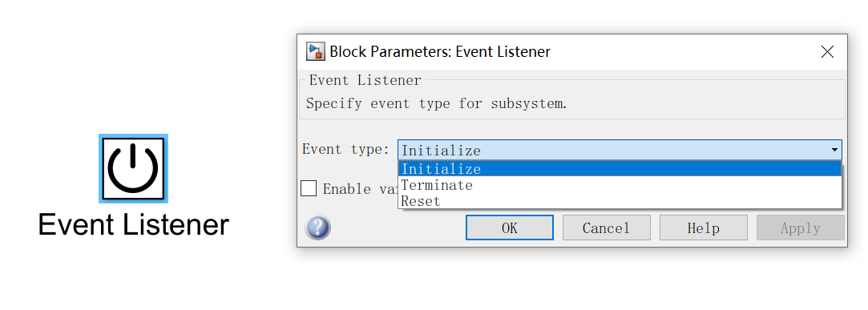Screen dimensions: 868x310
Task: Click the 'Block Parameters: Event Listener' title bar
Action: point(440,52)
